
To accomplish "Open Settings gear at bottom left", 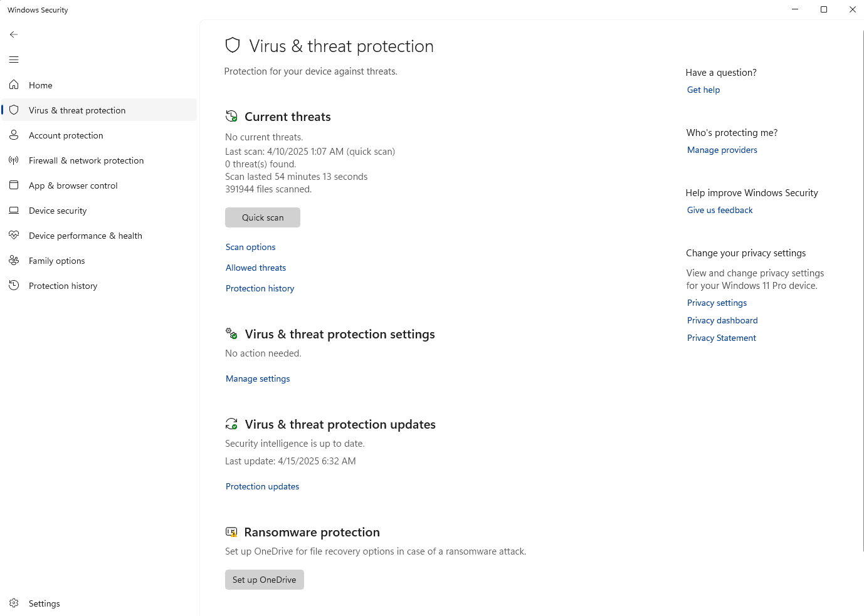I will click(14, 603).
